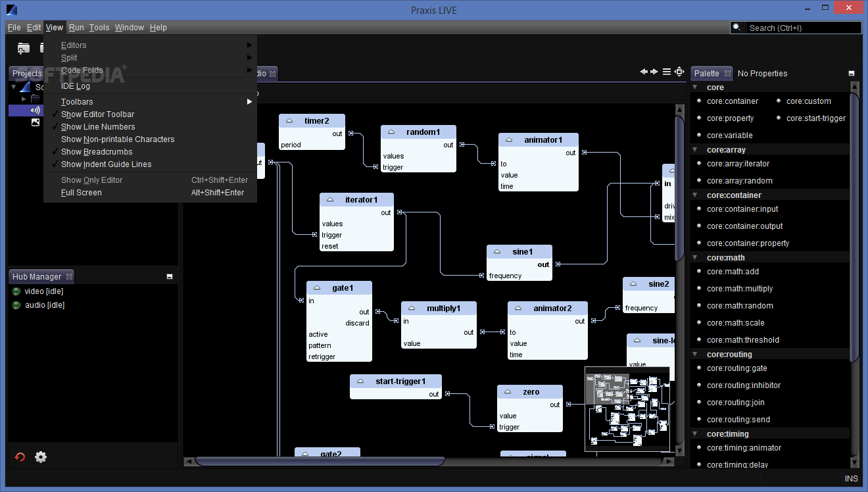Switch to the No Properties tab
Screen dimensions: 868x492
(762, 74)
